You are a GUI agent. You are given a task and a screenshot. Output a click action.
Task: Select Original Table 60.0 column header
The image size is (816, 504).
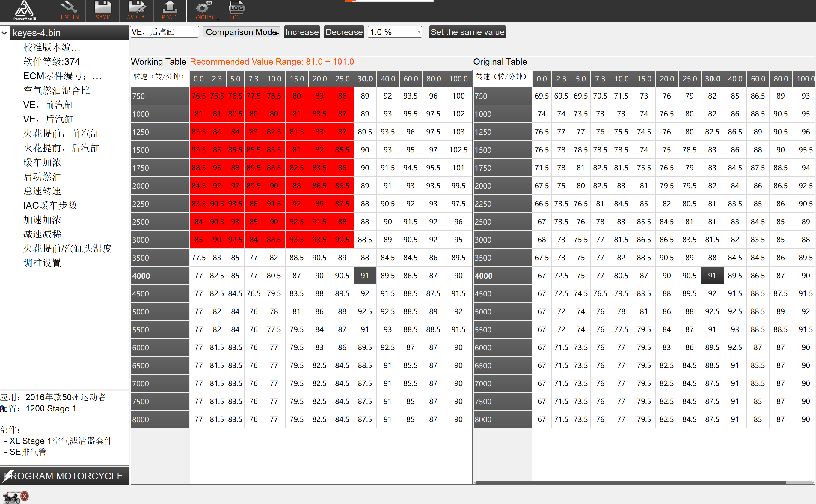pos(758,79)
